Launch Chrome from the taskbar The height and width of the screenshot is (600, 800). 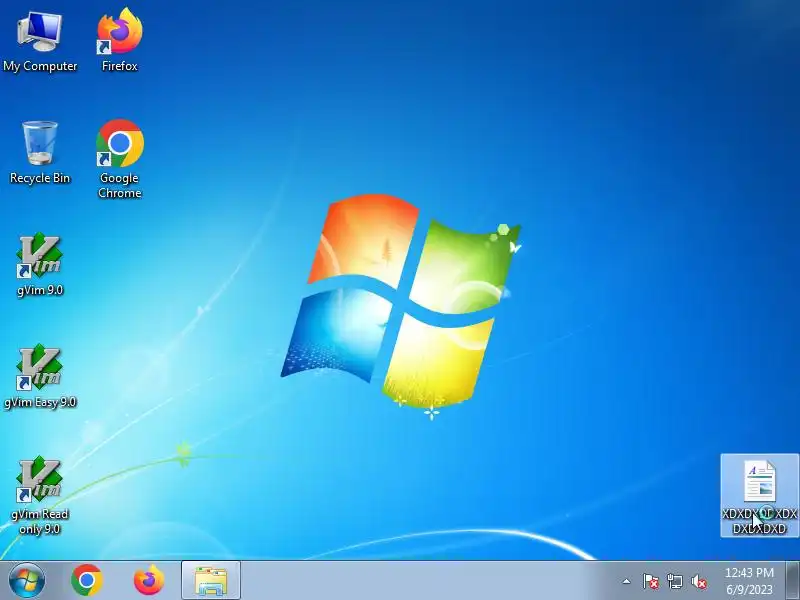point(87,581)
